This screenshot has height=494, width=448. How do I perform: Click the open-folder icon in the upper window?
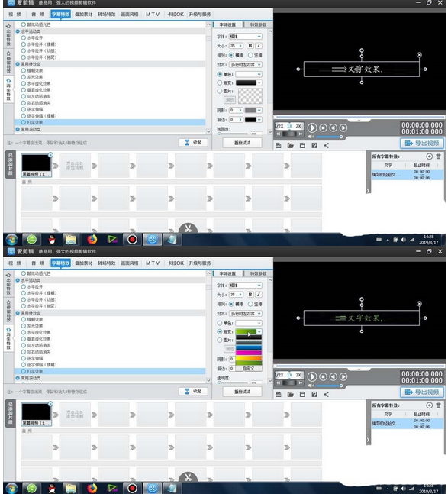pos(290,145)
